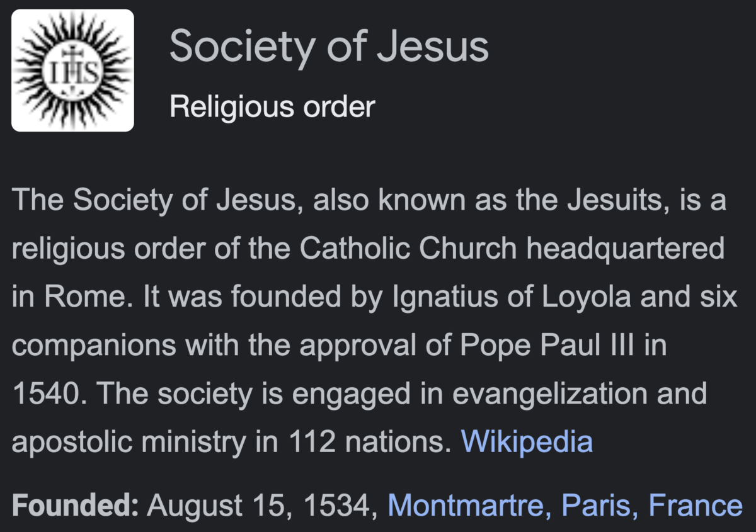Image resolution: width=756 pixels, height=532 pixels.
Task: Click the Religious order subtitle
Action: coord(272,106)
